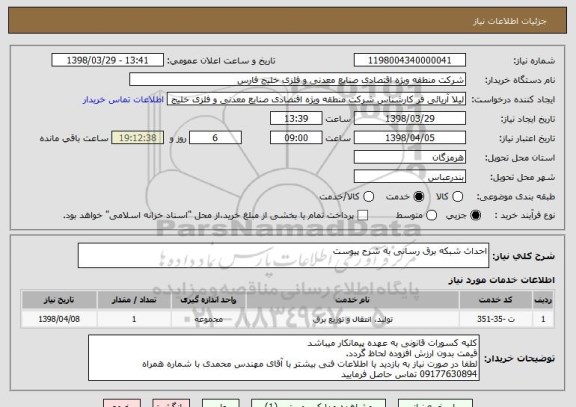This screenshot has width=576, height=407.
Task: Click the اطلاعات خدمات مورد نیاز section heading
Action: [501, 280]
